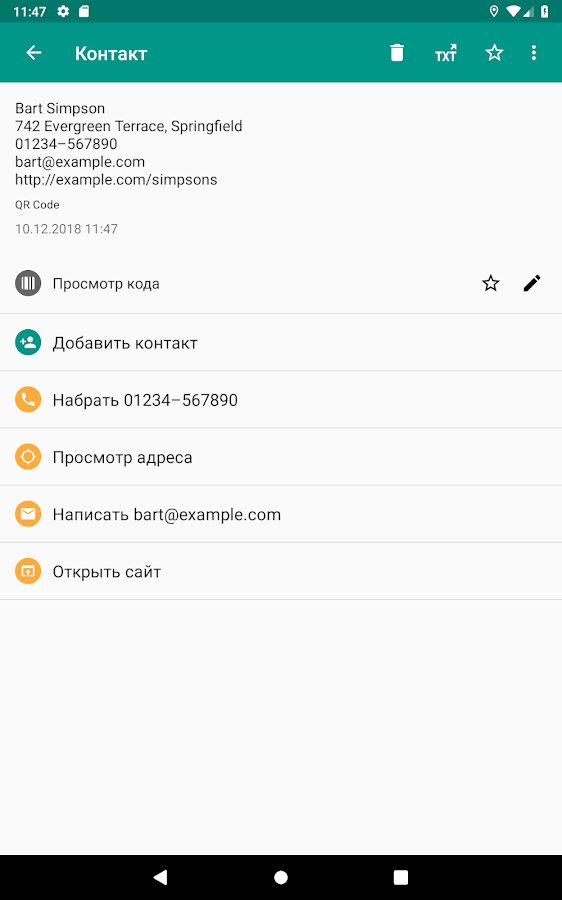This screenshot has width=562, height=900.
Task: Dial with Набрать 01234–567890
Action: 281,399
